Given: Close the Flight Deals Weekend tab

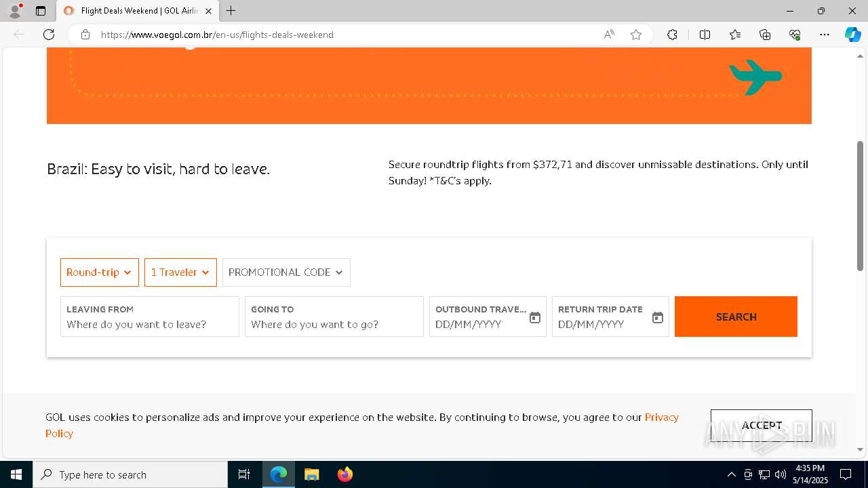Looking at the screenshot, I should tap(208, 11).
